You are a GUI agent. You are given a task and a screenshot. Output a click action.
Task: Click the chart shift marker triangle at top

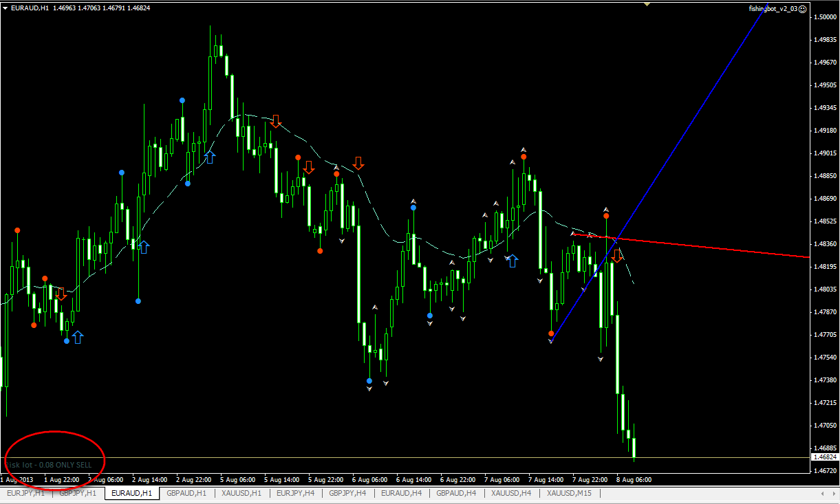pos(647,4)
